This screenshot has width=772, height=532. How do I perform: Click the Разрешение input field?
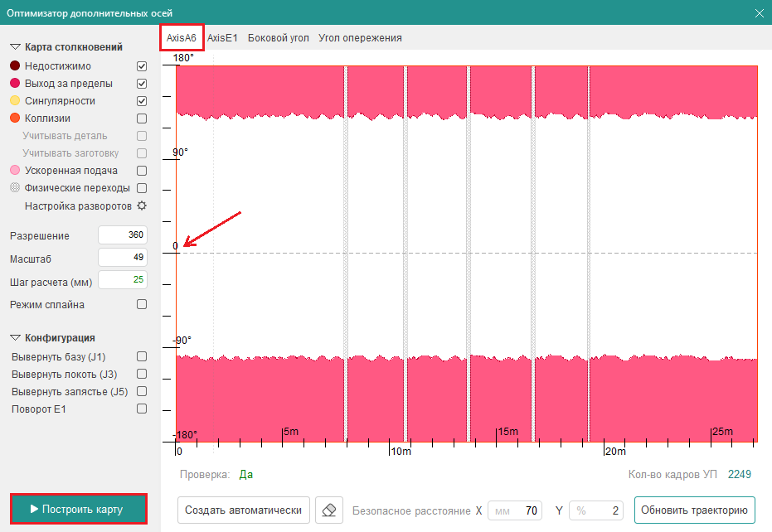pyautogui.click(x=123, y=235)
